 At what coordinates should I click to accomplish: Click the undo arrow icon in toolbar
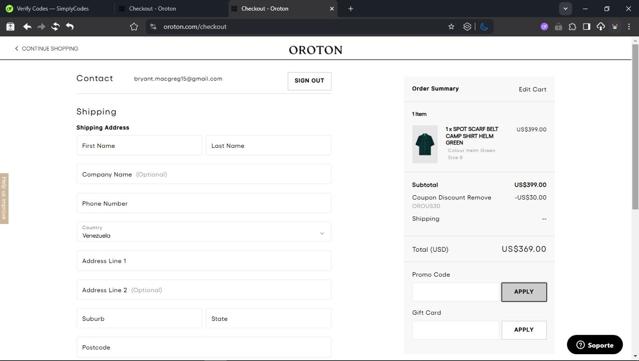[70, 26]
